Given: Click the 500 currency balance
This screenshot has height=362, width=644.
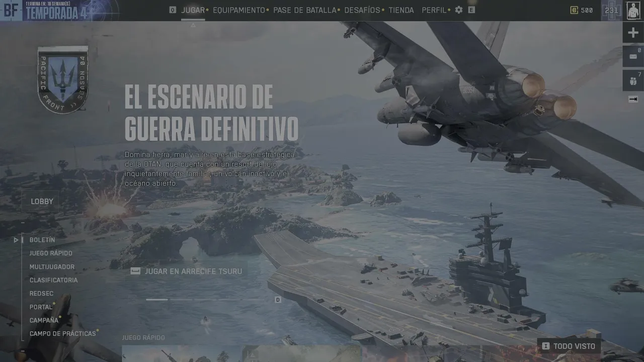Looking at the screenshot, I should (x=587, y=10).
